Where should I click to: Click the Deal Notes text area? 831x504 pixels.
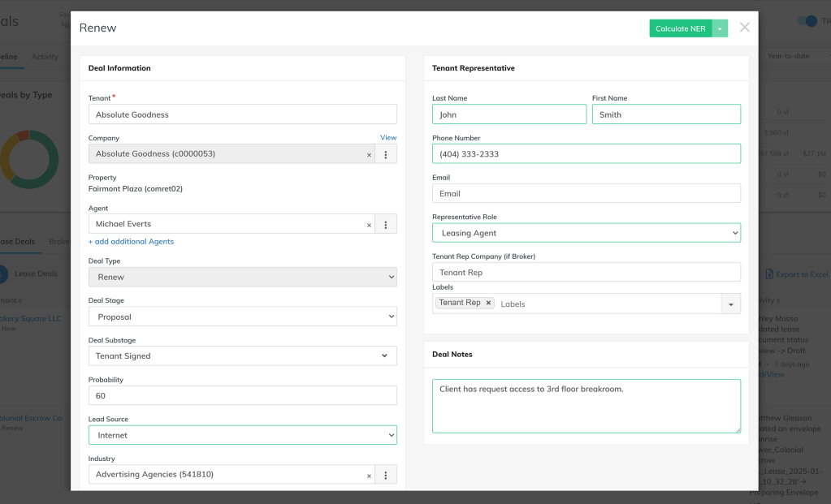(586, 406)
